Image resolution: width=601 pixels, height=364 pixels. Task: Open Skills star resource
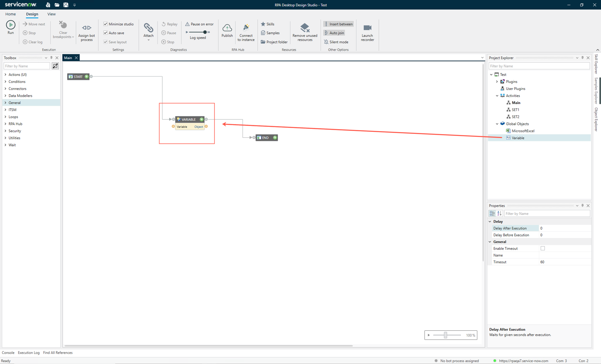coord(267,24)
